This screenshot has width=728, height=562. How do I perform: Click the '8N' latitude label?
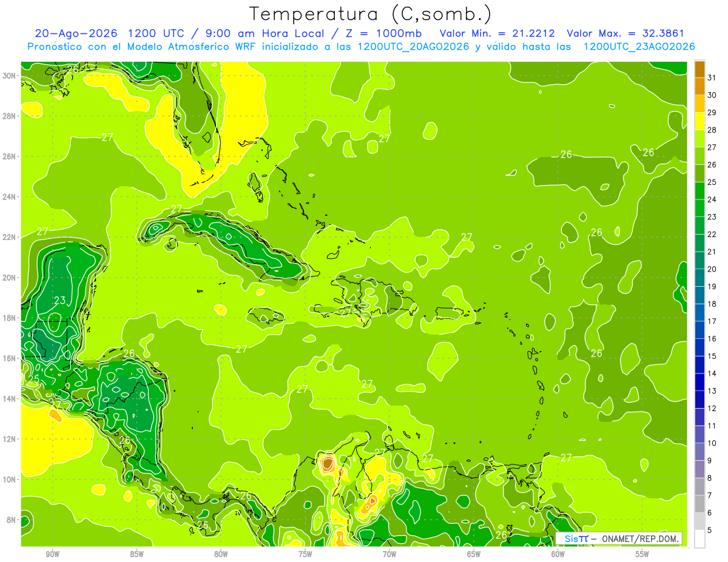click(10, 520)
